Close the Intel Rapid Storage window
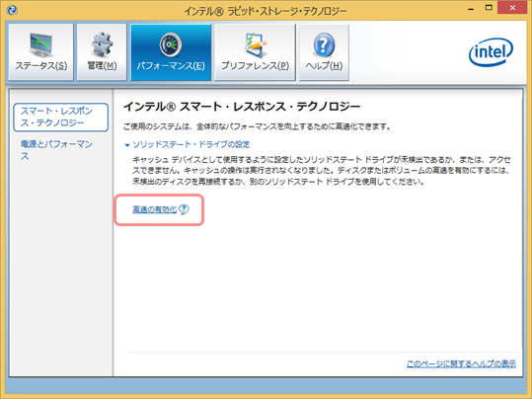532x399 pixels. tap(512, 8)
